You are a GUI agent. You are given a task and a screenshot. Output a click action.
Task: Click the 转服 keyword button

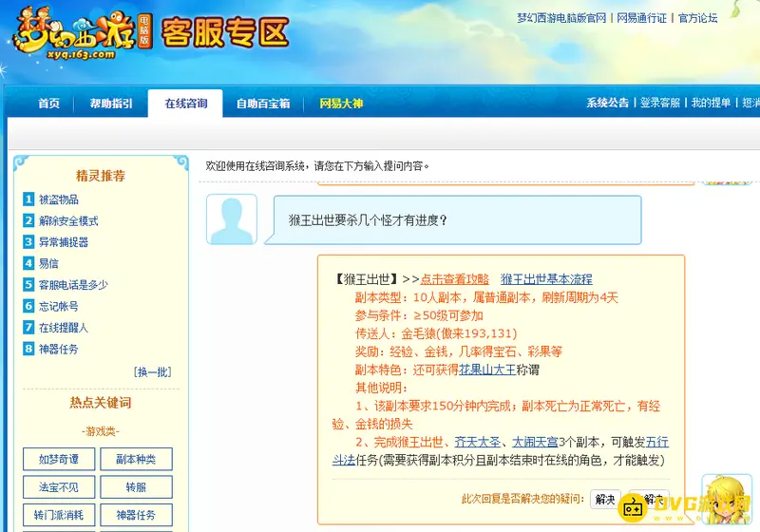136,487
